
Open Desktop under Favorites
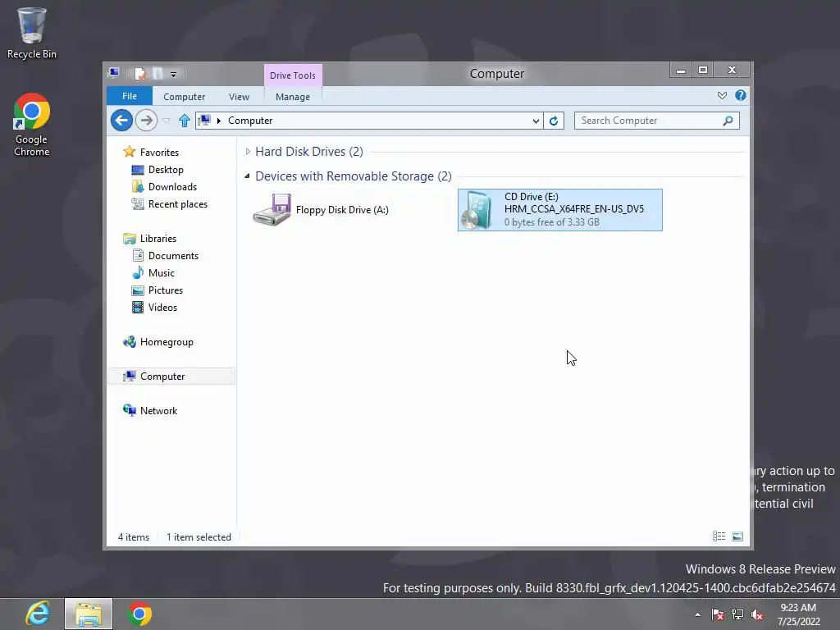coord(166,169)
